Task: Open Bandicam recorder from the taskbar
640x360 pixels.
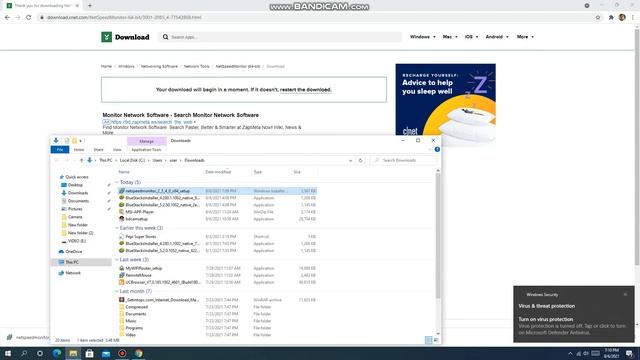Action: 122,353
